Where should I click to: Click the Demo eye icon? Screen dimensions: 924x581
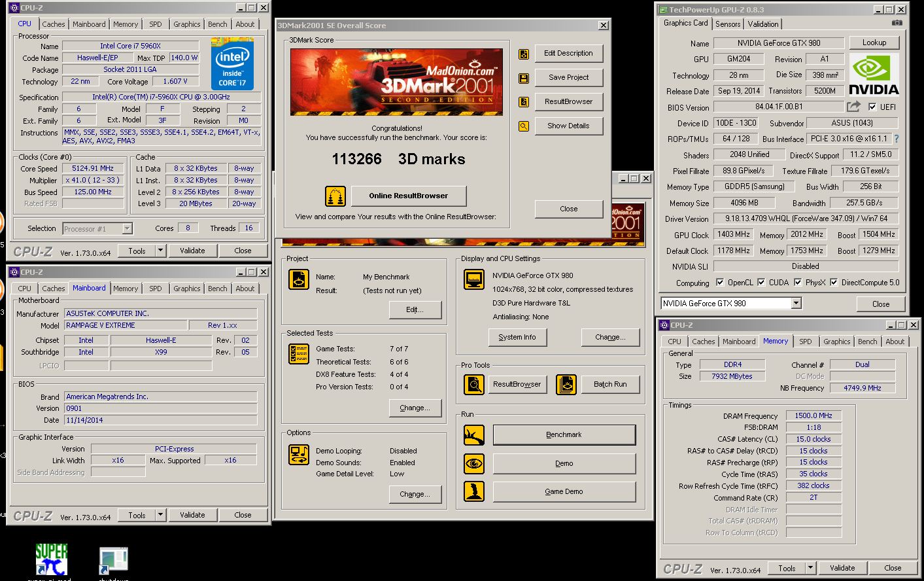[x=473, y=463]
